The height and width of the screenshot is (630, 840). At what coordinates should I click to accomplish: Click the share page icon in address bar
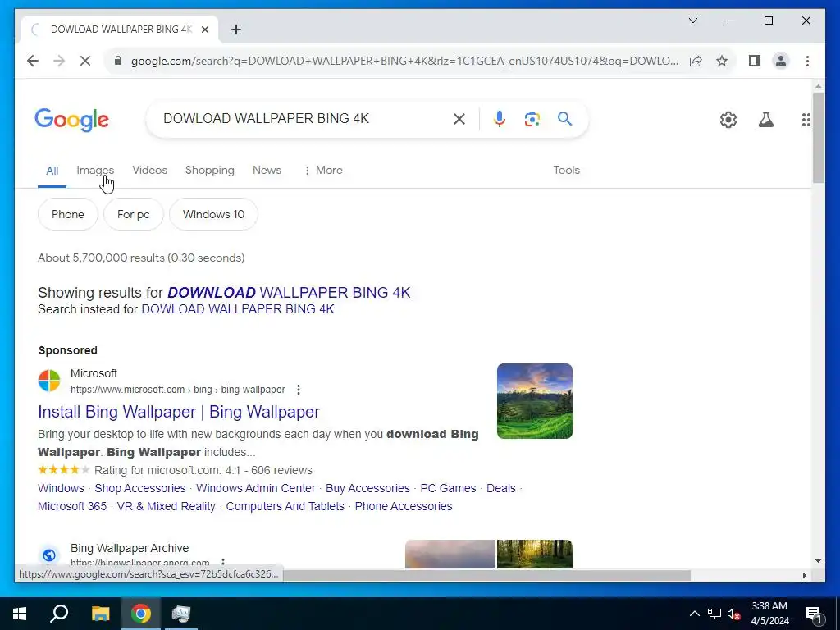click(x=696, y=61)
